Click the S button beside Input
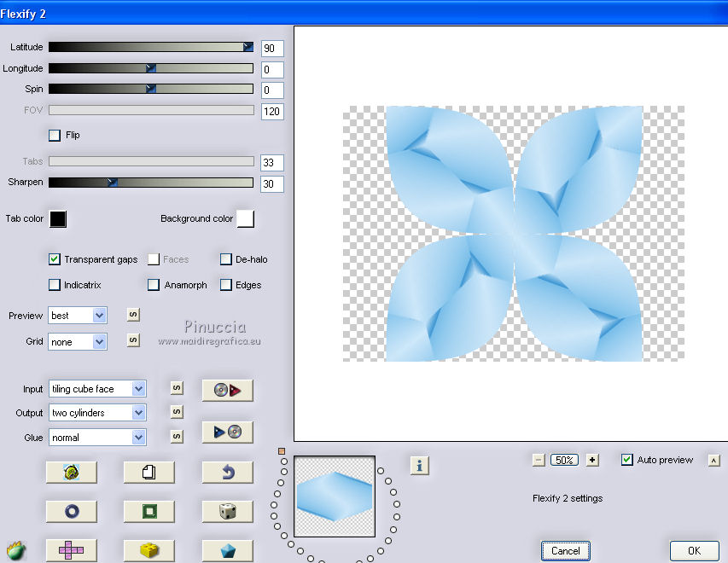The height and width of the screenshot is (563, 728). pyautogui.click(x=177, y=388)
